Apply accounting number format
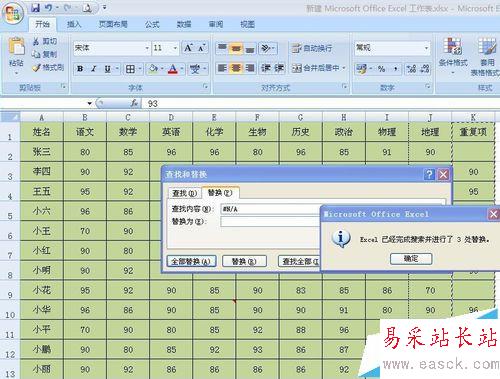This screenshot has width=500, height=379. [x=361, y=69]
